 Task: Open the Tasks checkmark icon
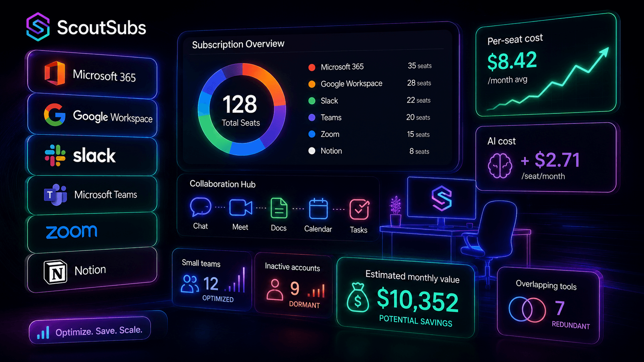[x=359, y=210]
